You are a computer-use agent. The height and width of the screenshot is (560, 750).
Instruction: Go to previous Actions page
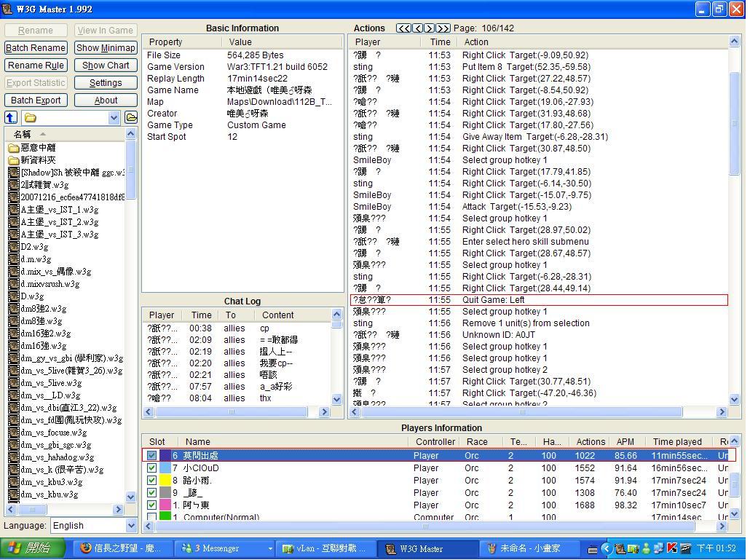point(417,28)
